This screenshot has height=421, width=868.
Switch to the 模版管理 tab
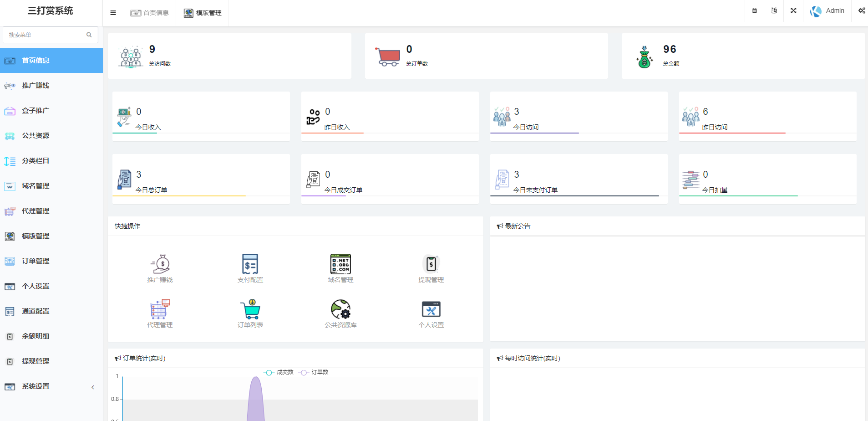203,13
